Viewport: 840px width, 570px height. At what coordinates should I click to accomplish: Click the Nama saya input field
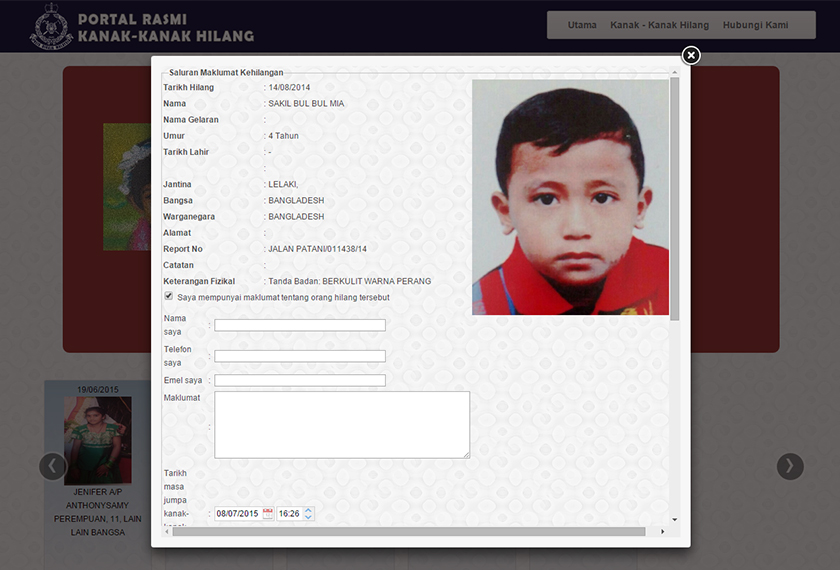300,325
